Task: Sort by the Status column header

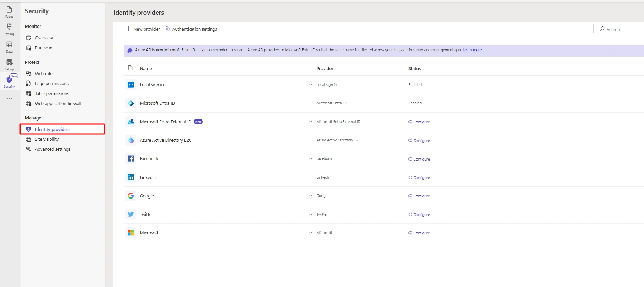Action: (x=414, y=68)
